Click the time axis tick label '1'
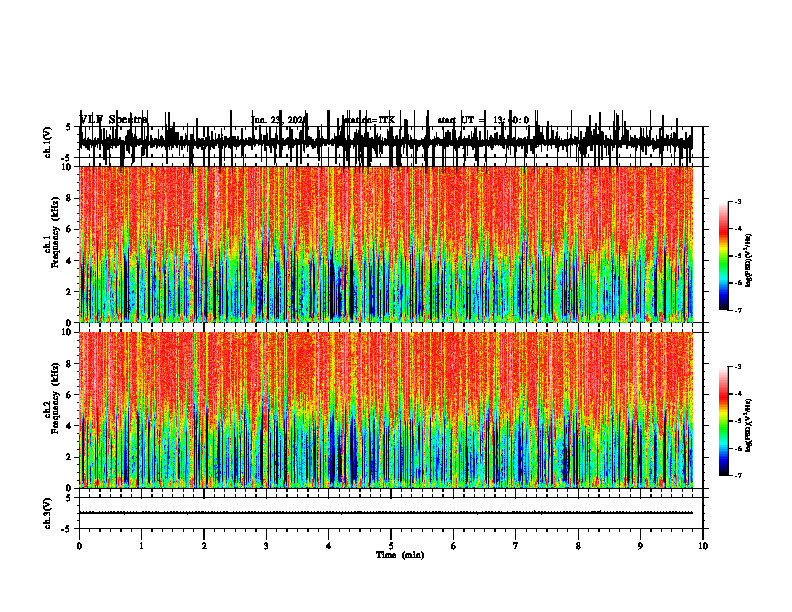792x612 pixels. [x=141, y=546]
